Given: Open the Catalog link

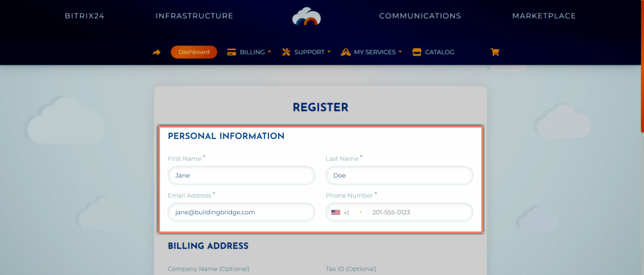Looking at the screenshot, I should (439, 52).
